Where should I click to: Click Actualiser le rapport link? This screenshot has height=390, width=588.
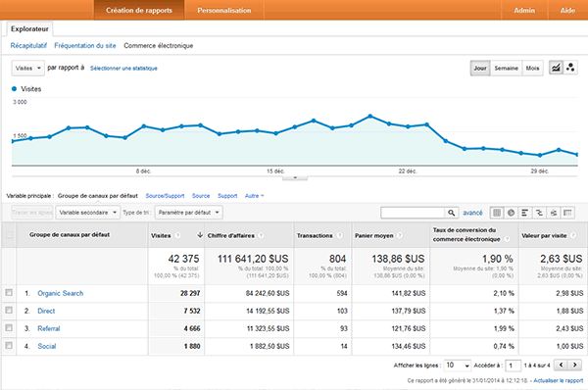[559, 380]
